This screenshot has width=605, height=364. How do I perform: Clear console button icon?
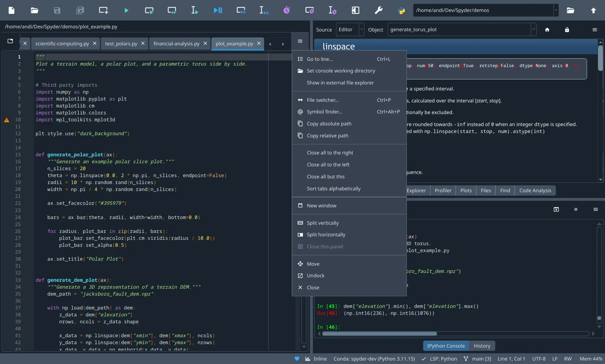point(556,209)
